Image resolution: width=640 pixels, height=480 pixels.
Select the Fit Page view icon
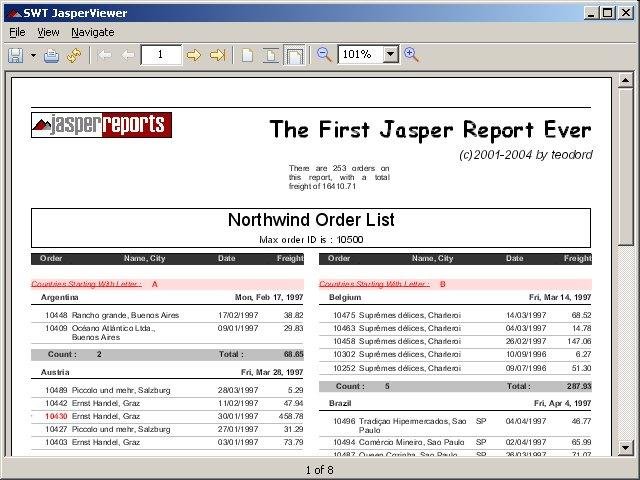tap(270, 55)
